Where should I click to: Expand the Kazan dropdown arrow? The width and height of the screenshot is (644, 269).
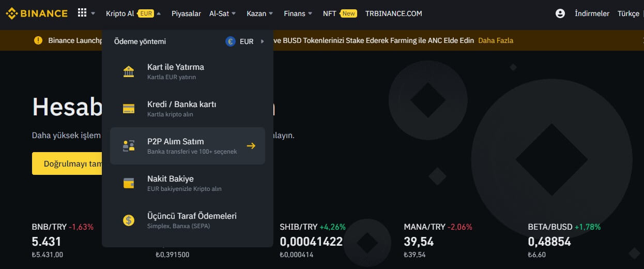coord(271,13)
